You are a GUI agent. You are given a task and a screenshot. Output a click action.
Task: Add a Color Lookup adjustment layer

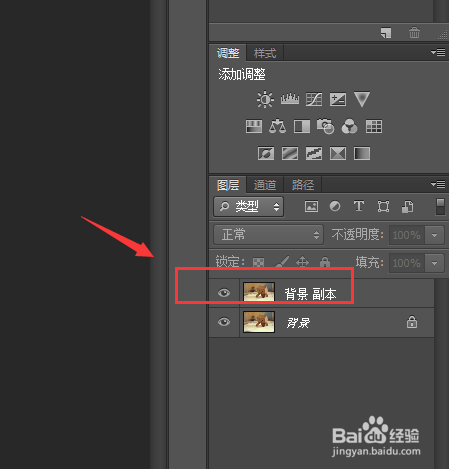point(374,127)
